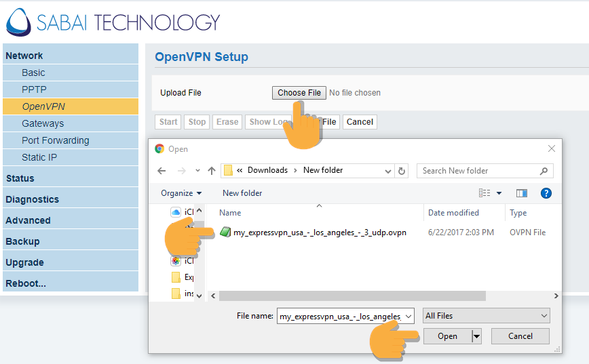Click New folder in the address path
The image size is (589, 364).
(x=323, y=170)
